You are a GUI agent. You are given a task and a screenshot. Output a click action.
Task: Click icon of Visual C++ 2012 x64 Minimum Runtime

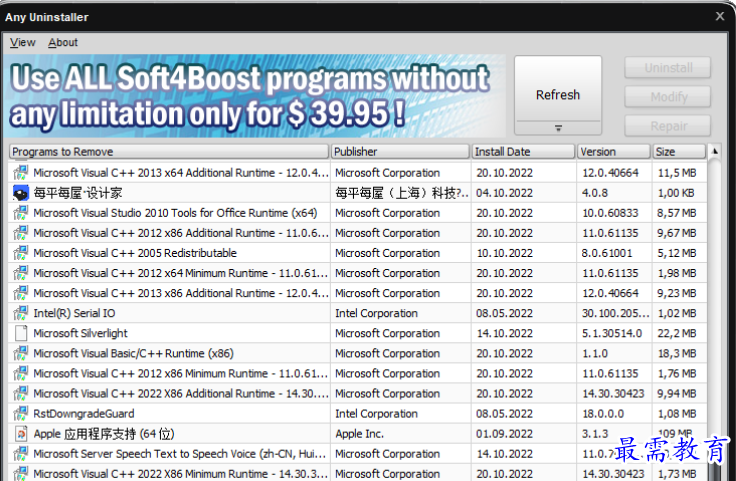[x=20, y=273]
